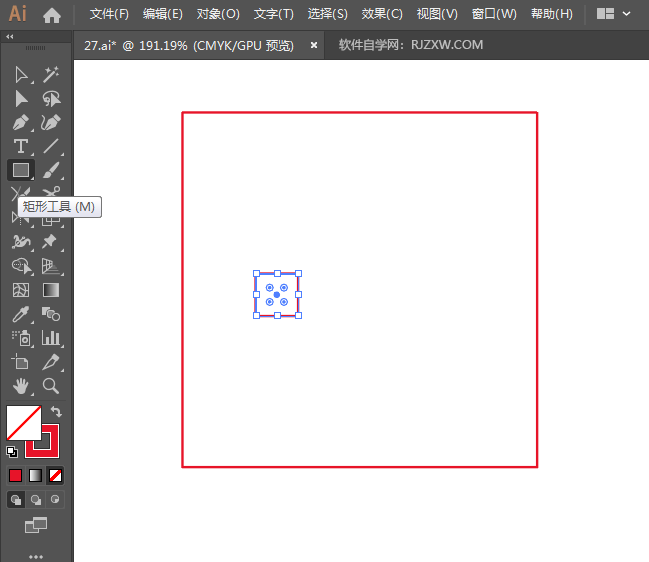Open the 文字(T) menu
This screenshot has width=649, height=562.
(x=274, y=14)
